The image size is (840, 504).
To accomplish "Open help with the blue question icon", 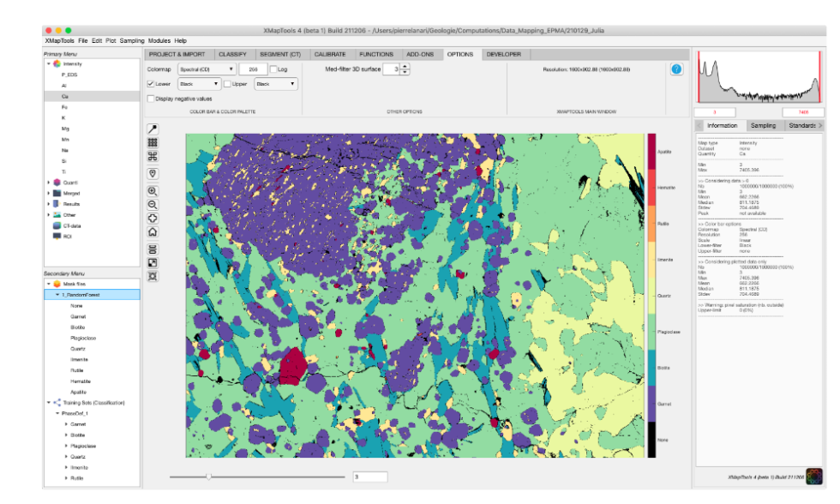I will point(676,69).
